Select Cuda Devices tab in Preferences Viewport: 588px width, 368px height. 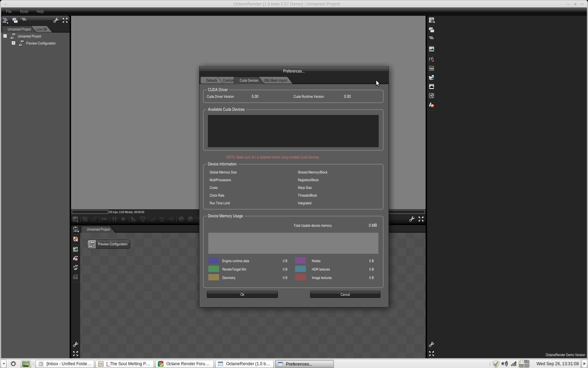coord(249,81)
